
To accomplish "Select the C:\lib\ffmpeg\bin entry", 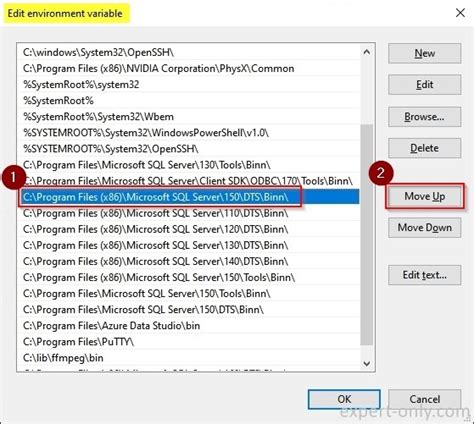I will pos(189,358).
